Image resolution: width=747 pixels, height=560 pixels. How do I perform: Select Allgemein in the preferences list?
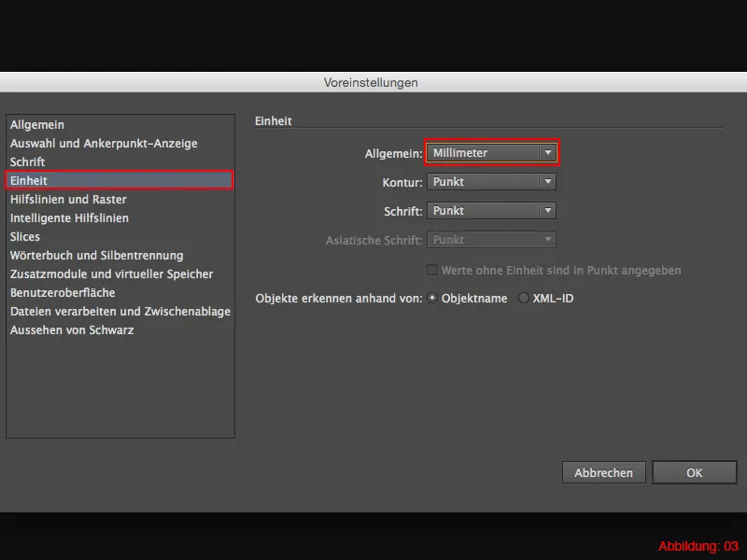click(120, 125)
